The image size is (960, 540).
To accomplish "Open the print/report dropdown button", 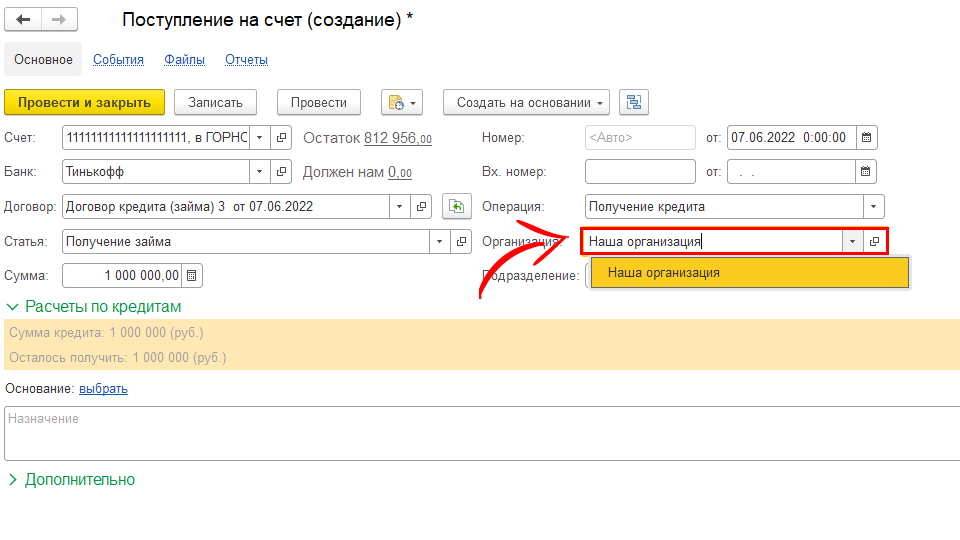I will (x=402, y=102).
